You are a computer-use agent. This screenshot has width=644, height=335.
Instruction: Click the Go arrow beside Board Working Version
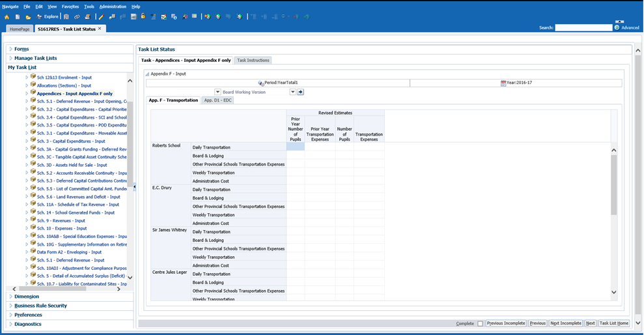pyautogui.click(x=301, y=92)
